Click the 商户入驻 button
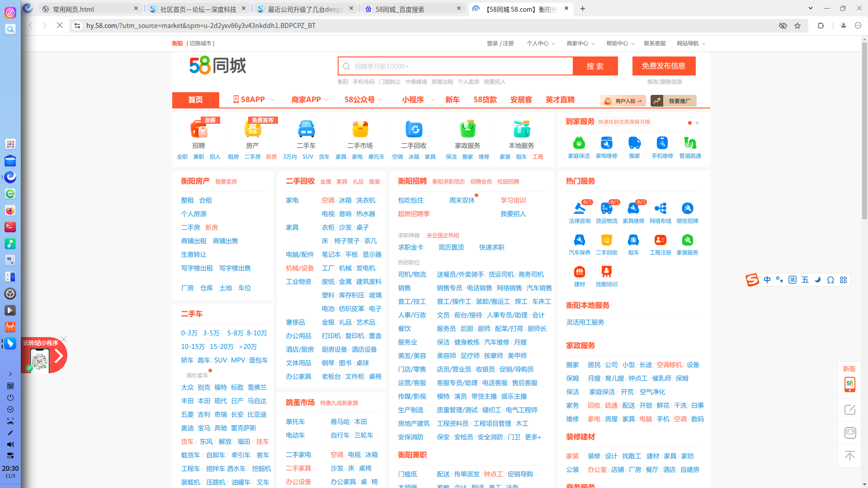 [x=623, y=101]
